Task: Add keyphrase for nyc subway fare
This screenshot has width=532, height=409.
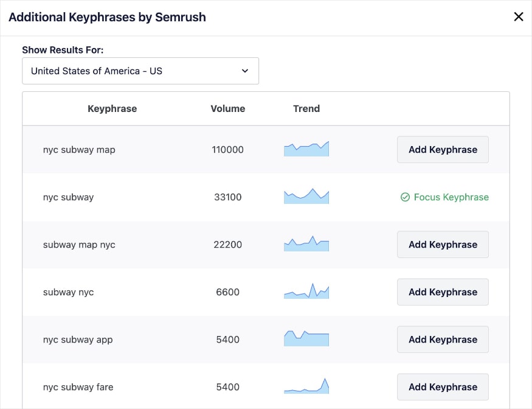Action: [x=443, y=387]
